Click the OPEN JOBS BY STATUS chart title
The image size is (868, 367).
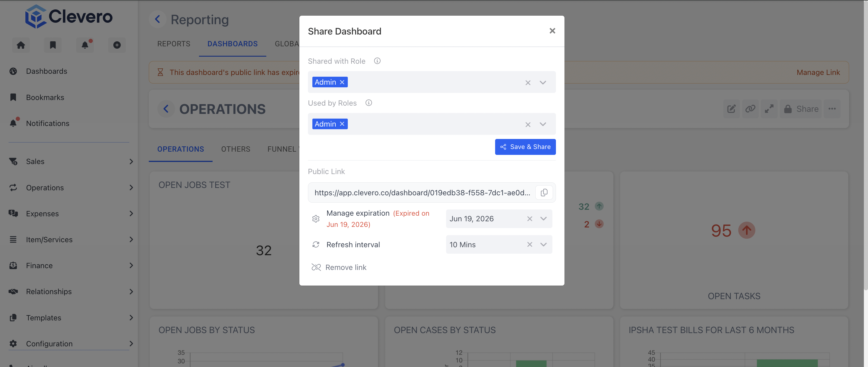tap(207, 330)
